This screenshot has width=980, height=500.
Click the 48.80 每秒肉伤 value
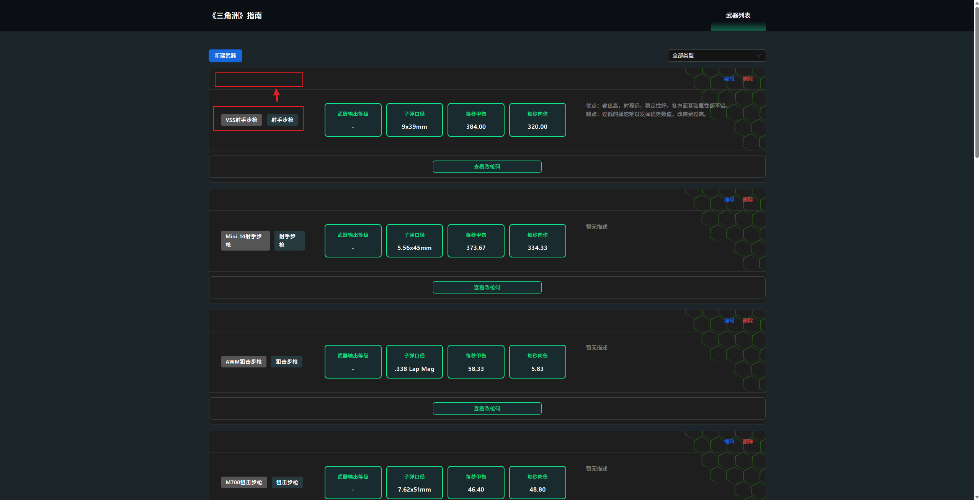pyautogui.click(x=537, y=489)
